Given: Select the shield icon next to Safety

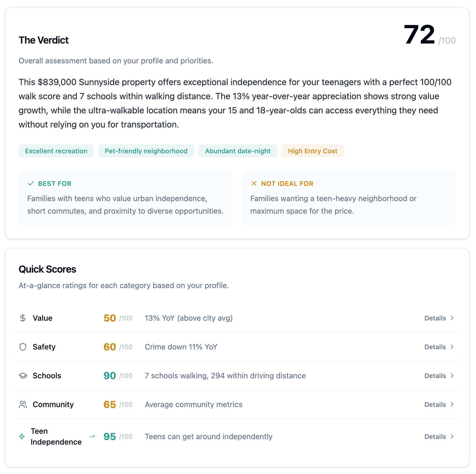Looking at the screenshot, I should coord(23,347).
